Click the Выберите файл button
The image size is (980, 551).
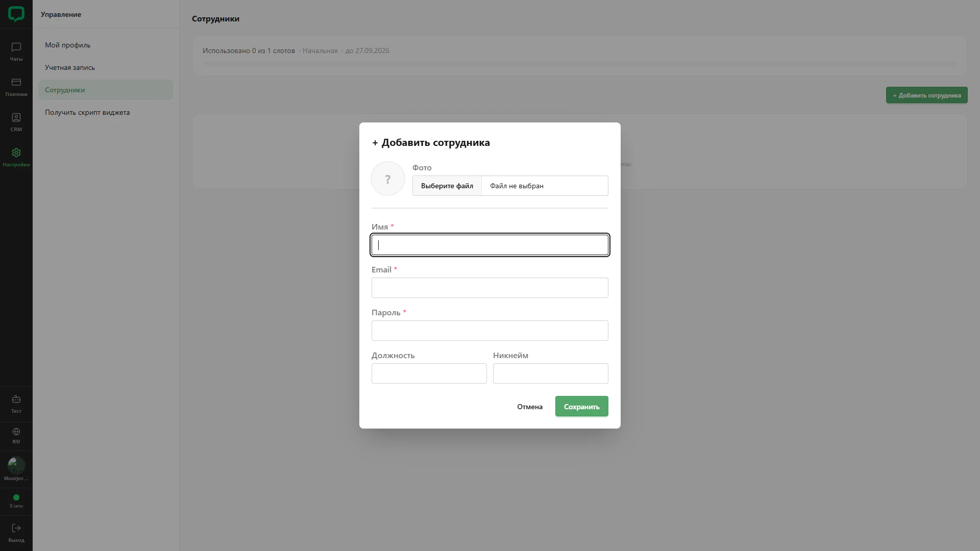click(x=447, y=186)
